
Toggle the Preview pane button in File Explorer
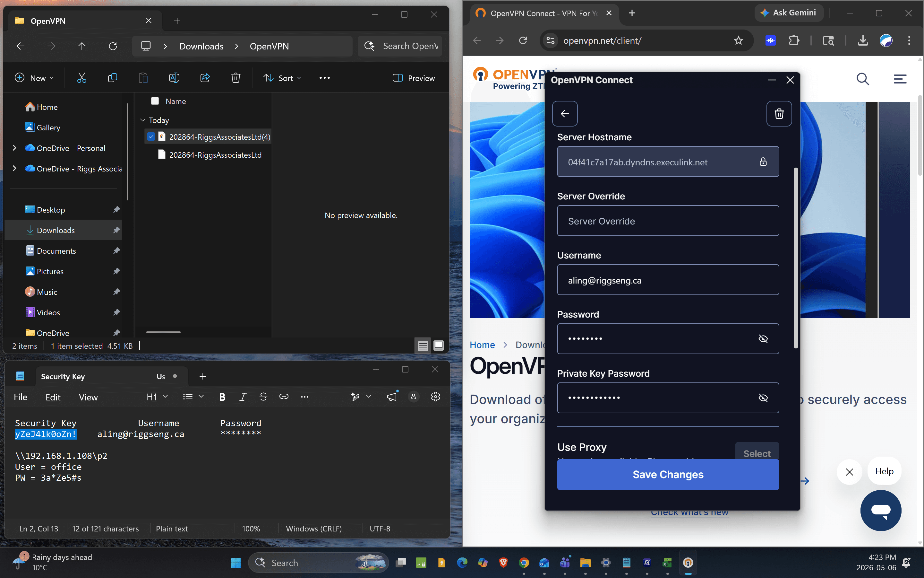click(x=414, y=78)
